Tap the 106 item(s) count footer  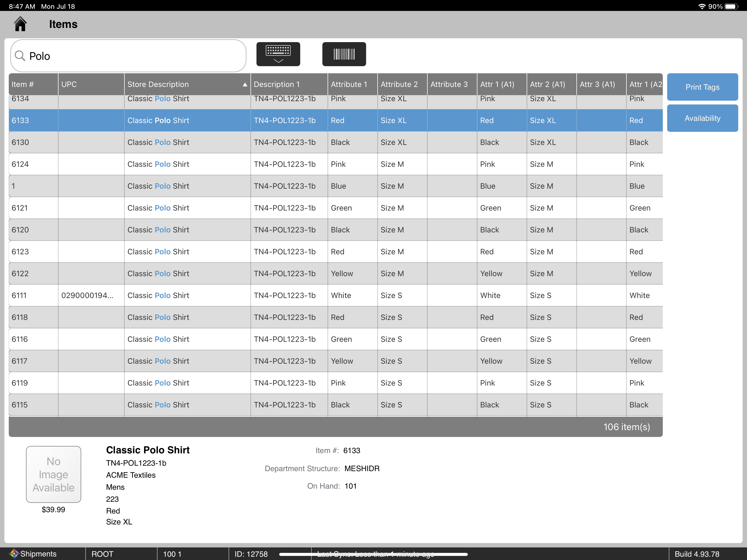pyautogui.click(x=626, y=427)
